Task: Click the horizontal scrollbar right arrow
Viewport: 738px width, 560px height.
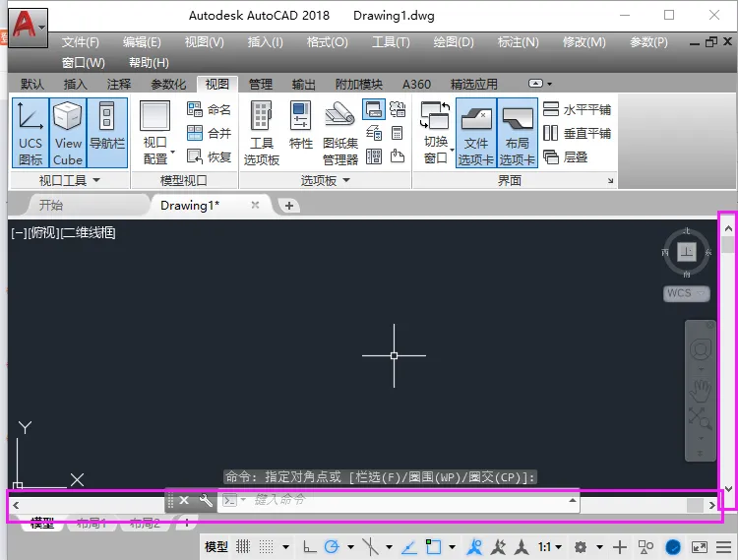Action: [x=712, y=505]
